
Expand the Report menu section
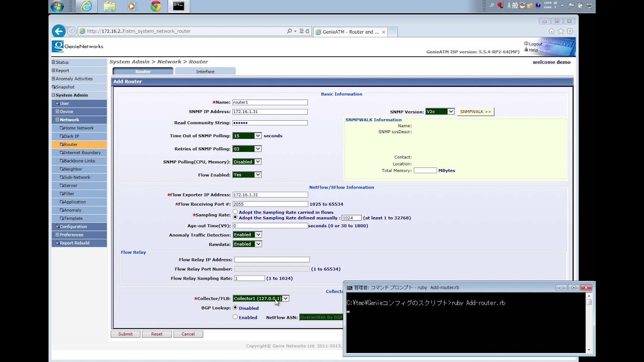[79, 70]
